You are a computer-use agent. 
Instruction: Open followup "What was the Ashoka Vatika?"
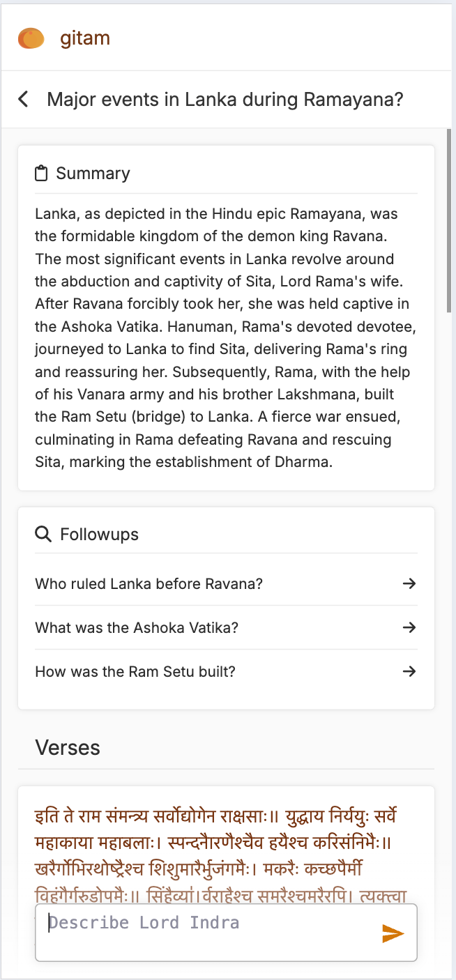137,627
